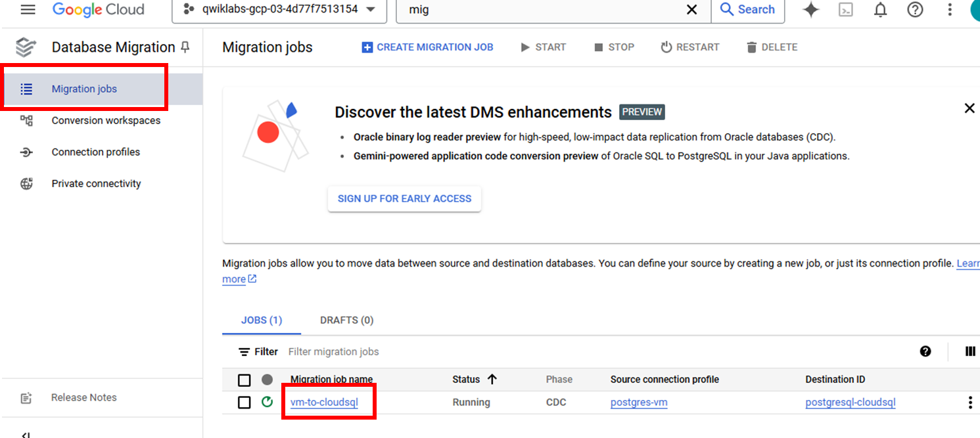Screen dimensions: 980x438
Task: Click the Google Cloud logo
Action: pyautogui.click(x=98, y=10)
